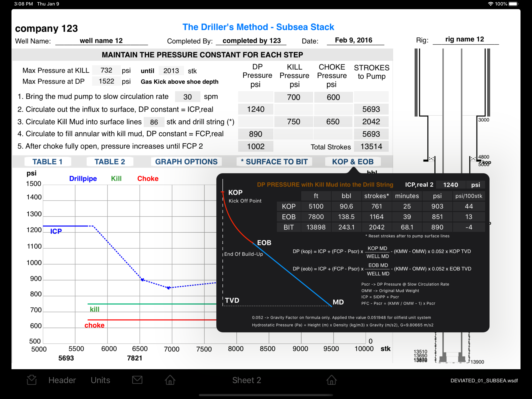Switch to Sheet 2
Image resolution: width=532 pixels, height=399 pixels.
pos(247,380)
